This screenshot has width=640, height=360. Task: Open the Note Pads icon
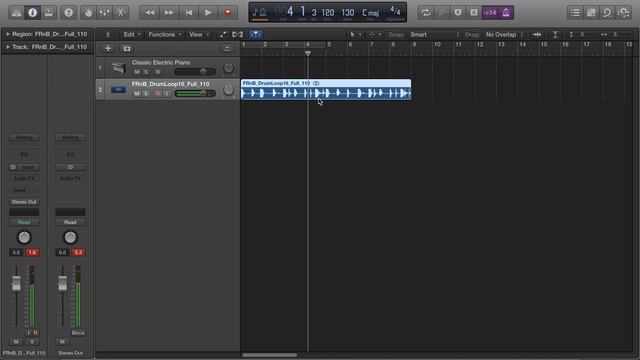coord(591,13)
